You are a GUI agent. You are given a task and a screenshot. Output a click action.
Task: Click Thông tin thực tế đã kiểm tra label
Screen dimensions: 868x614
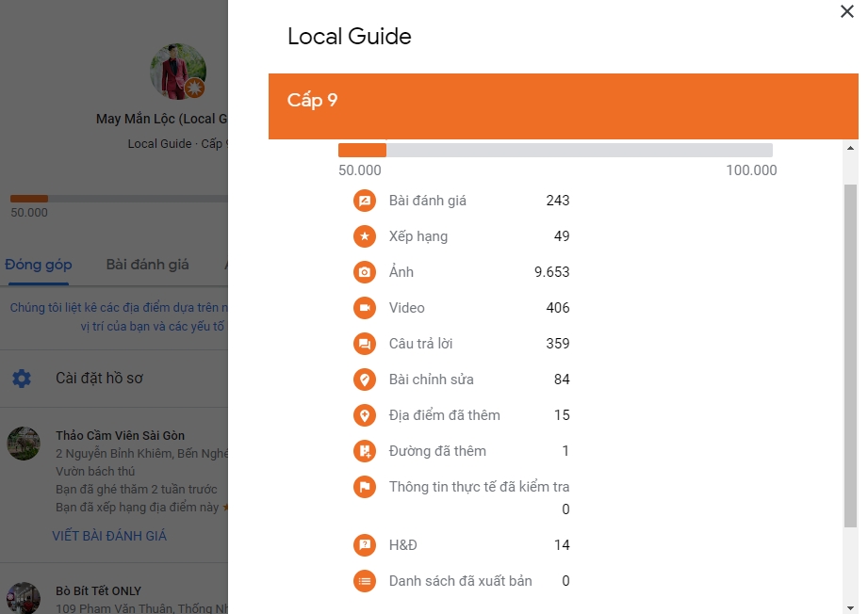pos(480,487)
